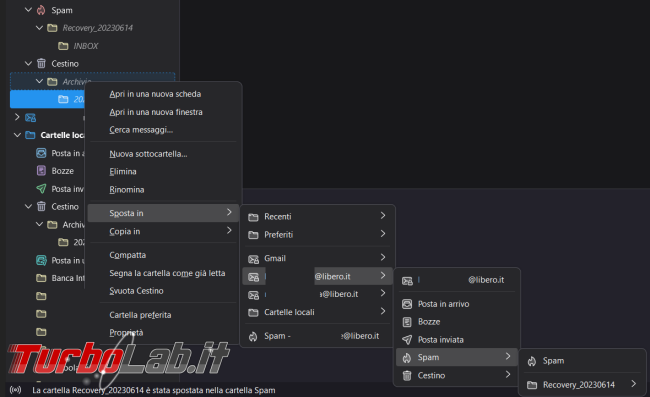This screenshot has width=650, height=397.
Task: Open Cartelle locali in the submenu
Action: (x=317, y=312)
